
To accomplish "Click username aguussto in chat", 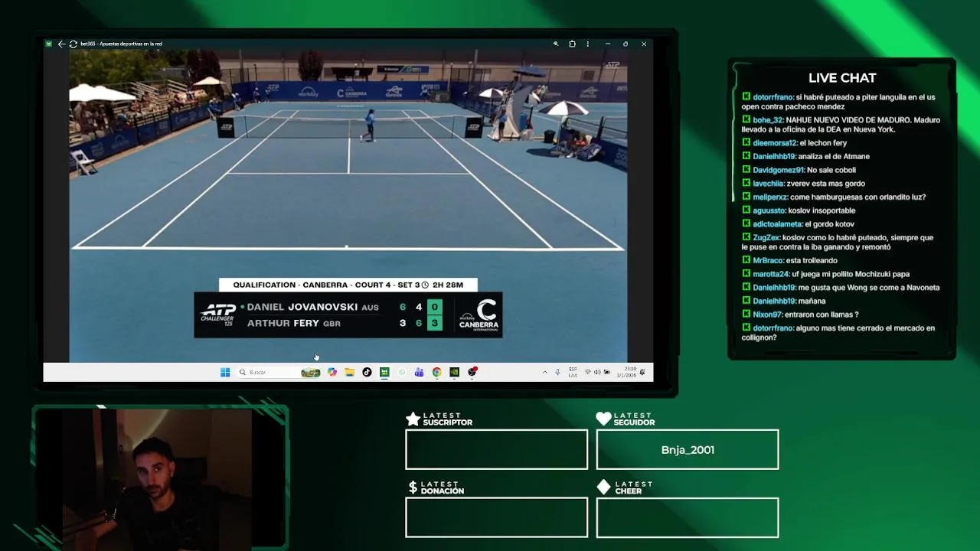I will [769, 210].
